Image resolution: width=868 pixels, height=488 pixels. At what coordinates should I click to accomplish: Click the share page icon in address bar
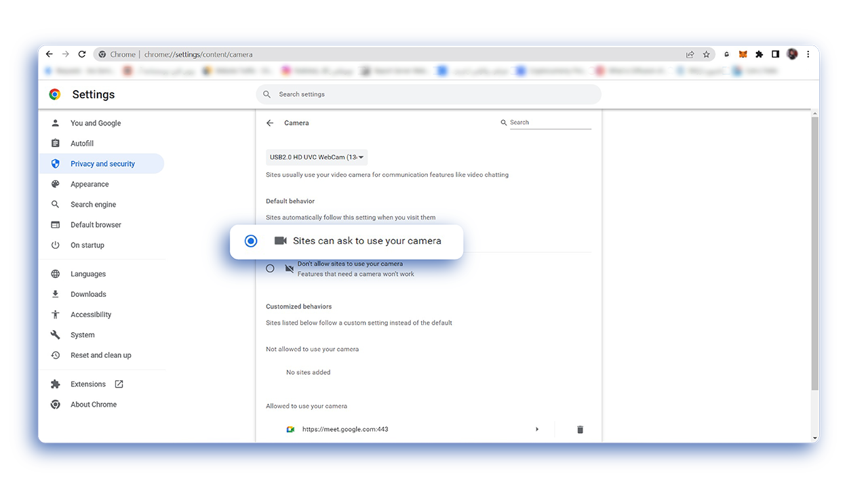pos(690,54)
